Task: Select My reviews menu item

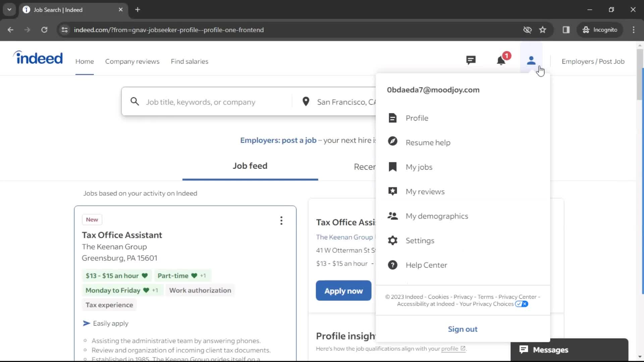Action: [425, 191]
